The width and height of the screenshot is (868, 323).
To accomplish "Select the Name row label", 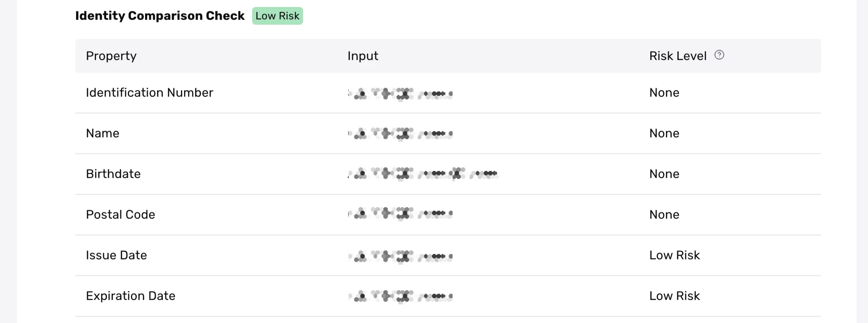I will tap(103, 133).
